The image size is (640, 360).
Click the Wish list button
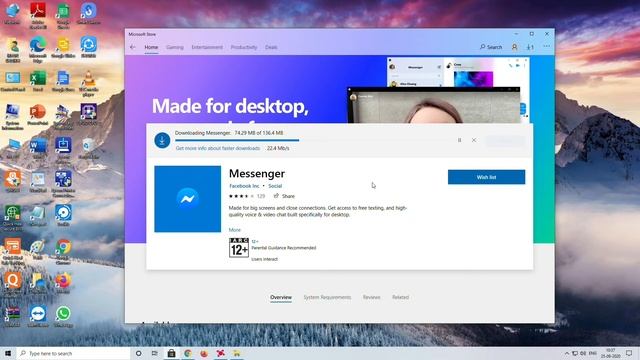487,177
